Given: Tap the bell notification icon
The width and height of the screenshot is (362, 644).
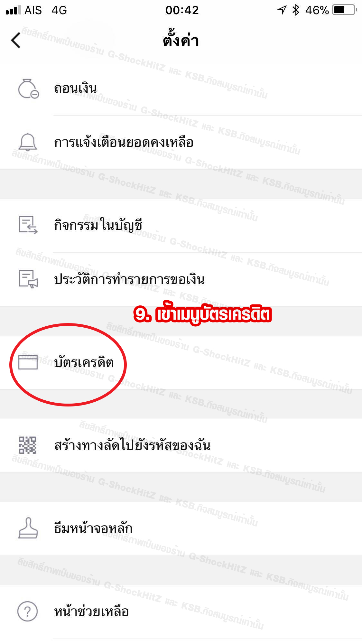Looking at the screenshot, I should click(28, 142).
